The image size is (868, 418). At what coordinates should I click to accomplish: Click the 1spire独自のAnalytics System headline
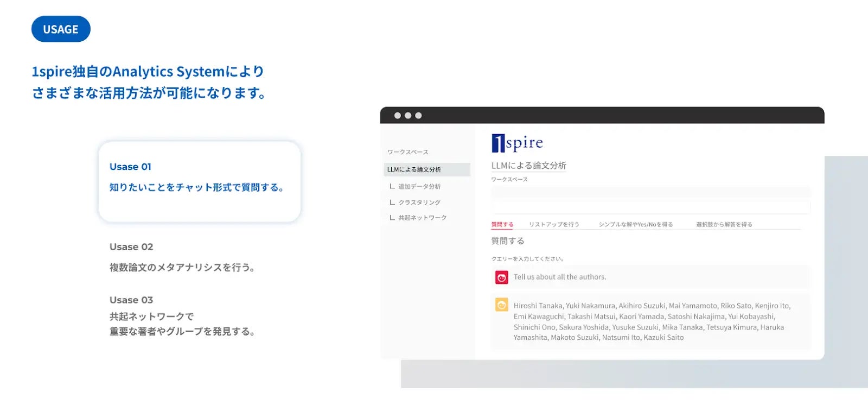(x=149, y=82)
